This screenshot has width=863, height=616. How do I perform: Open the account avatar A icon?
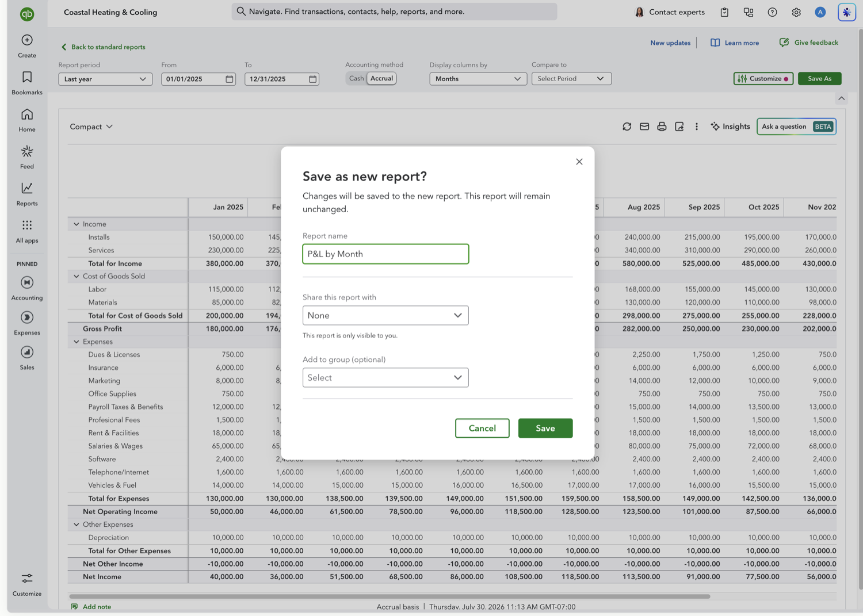pyautogui.click(x=820, y=12)
